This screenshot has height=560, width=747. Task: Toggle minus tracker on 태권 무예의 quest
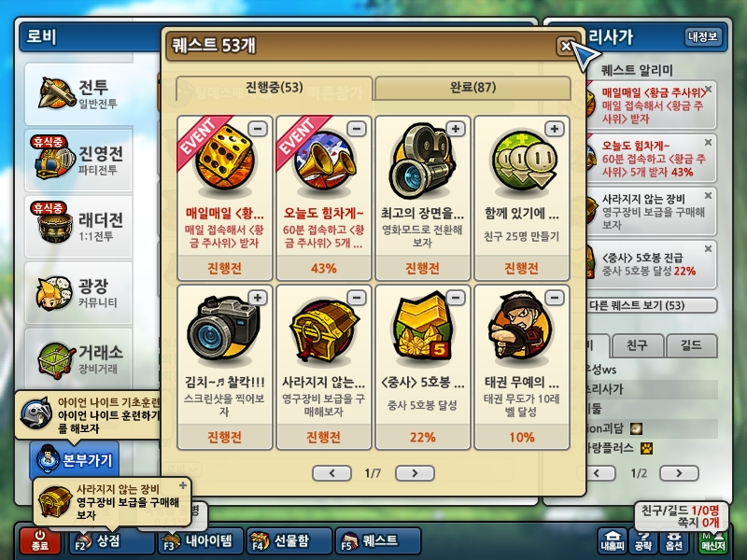[554, 298]
